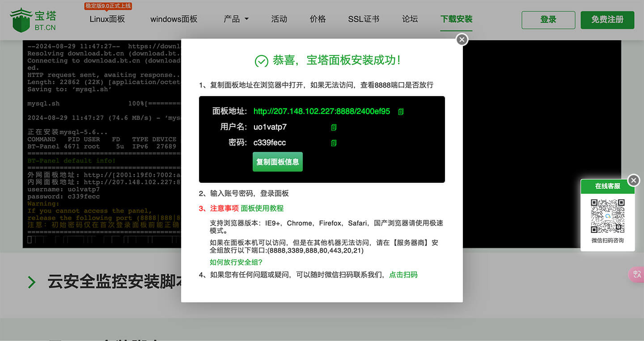Open the panel address URL link
Viewport: 644px width, 341px height.
322,111
